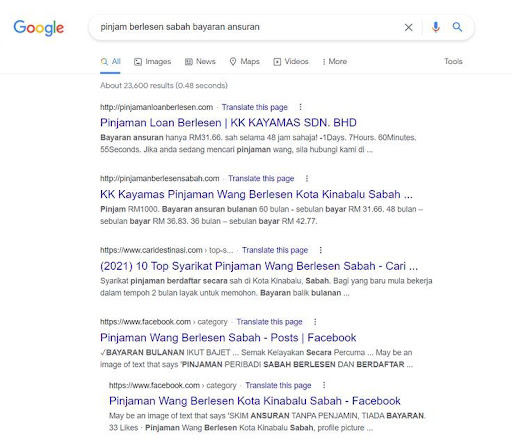Switch to the Maps tab
The image size is (512, 446).
[244, 62]
